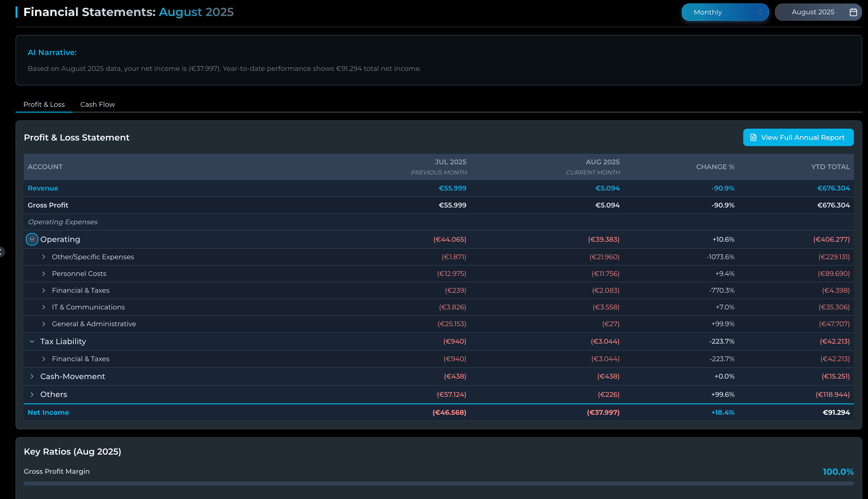Select the Profit & Loss tab
The height and width of the screenshot is (499, 868).
pyautogui.click(x=44, y=105)
